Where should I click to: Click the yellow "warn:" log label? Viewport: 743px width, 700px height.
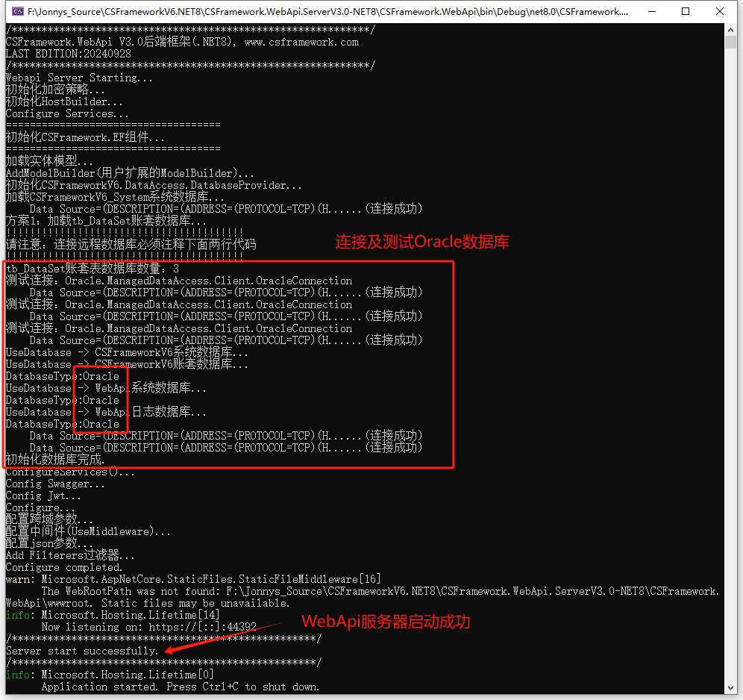pos(19,579)
